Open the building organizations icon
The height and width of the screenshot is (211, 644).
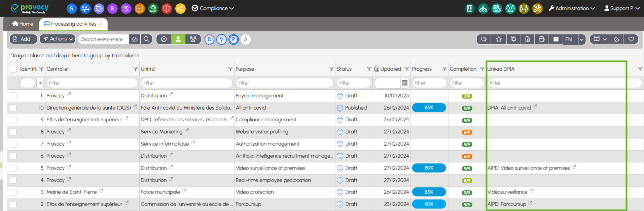click(x=470, y=8)
